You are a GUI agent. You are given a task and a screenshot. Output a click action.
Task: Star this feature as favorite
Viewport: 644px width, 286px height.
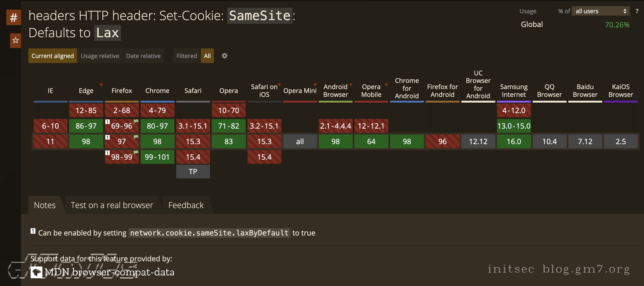16,40
